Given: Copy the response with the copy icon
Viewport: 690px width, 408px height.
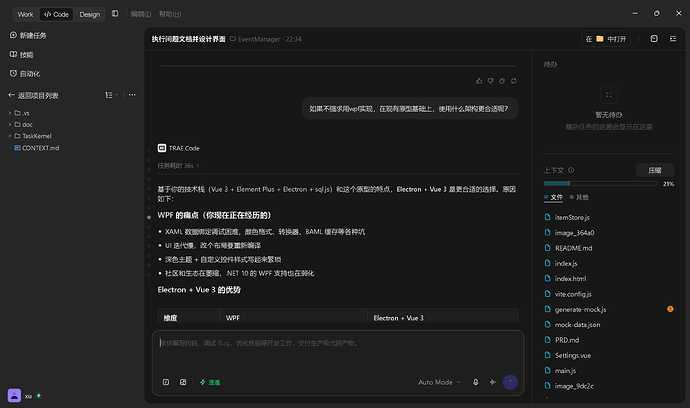Looking at the screenshot, I should pyautogui.click(x=502, y=81).
